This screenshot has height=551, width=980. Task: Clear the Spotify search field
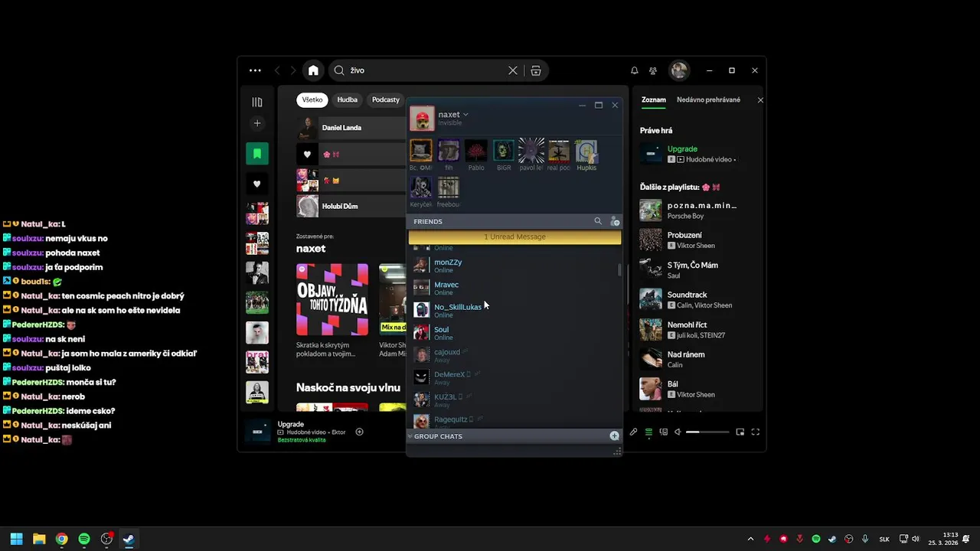[513, 70]
